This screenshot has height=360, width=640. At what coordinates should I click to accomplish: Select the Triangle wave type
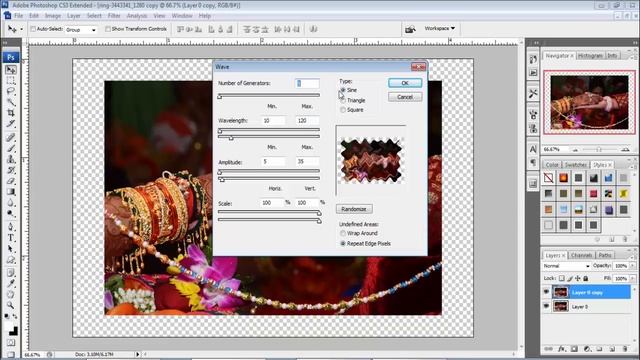[x=343, y=100]
